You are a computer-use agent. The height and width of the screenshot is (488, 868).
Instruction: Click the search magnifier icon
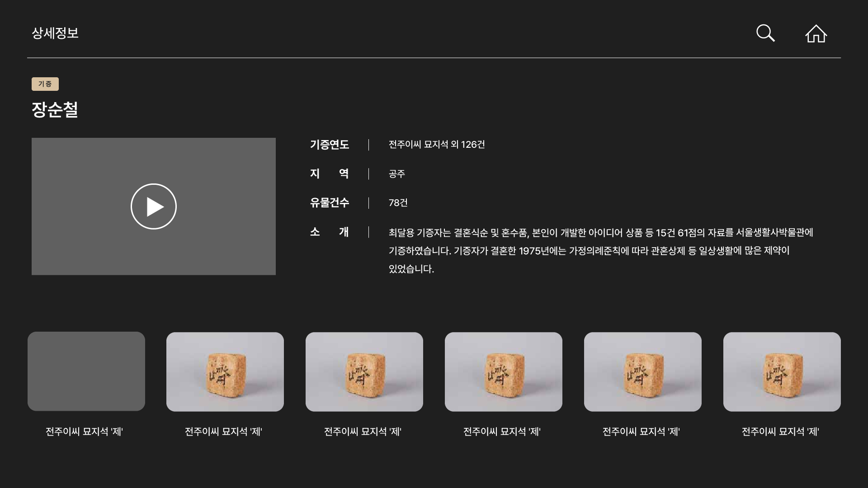coord(765,33)
